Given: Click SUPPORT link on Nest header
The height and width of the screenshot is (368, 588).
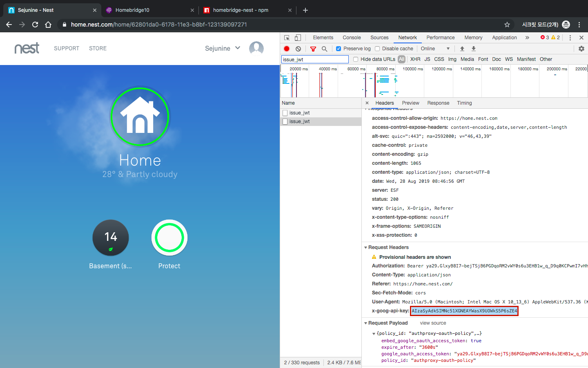Looking at the screenshot, I should coord(67,48).
